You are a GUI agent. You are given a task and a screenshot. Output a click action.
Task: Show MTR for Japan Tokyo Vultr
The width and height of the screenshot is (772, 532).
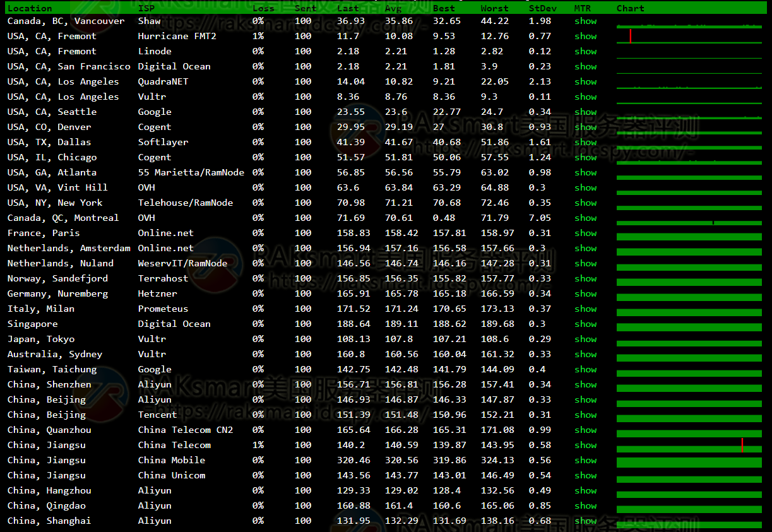click(x=585, y=339)
